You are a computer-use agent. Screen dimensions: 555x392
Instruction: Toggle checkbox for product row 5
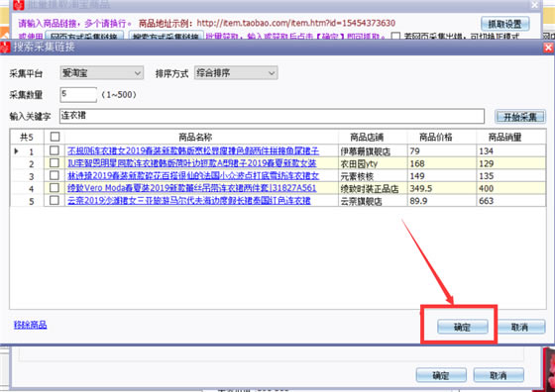tap(55, 200)
